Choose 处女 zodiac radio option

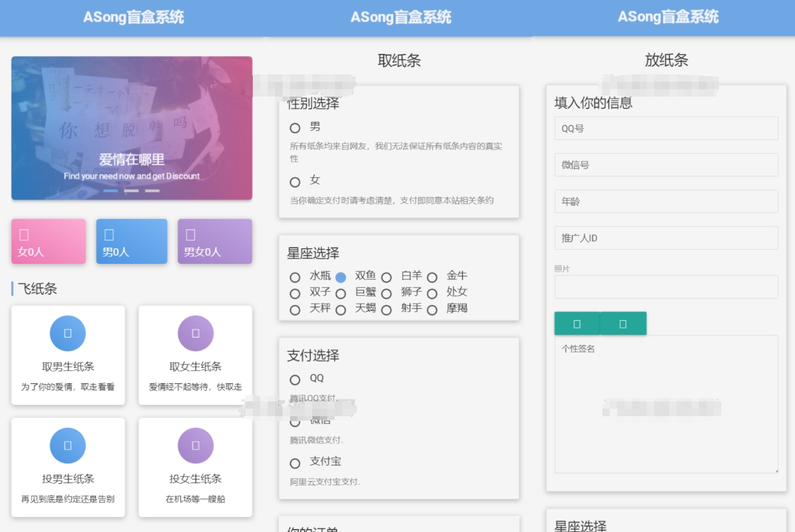click(433, 293)
